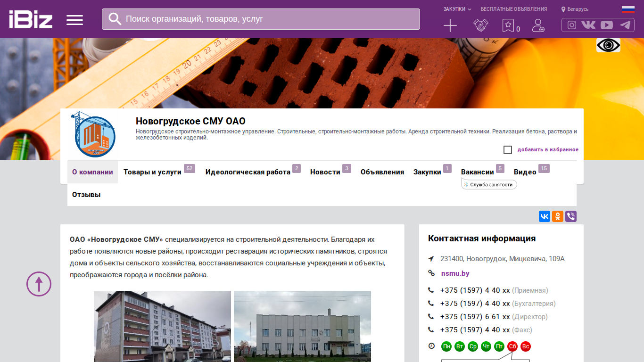Click phone icon beside Факс number
The height and width of the screenshot is (362, 644).
pyautogui.click(x=431, y=330)
